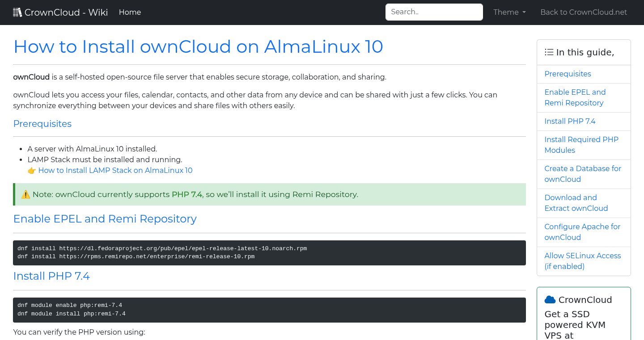The image size is (644, 340).
Task: Click the list icon beside 'In this guide'
Action: click(549, 52)
